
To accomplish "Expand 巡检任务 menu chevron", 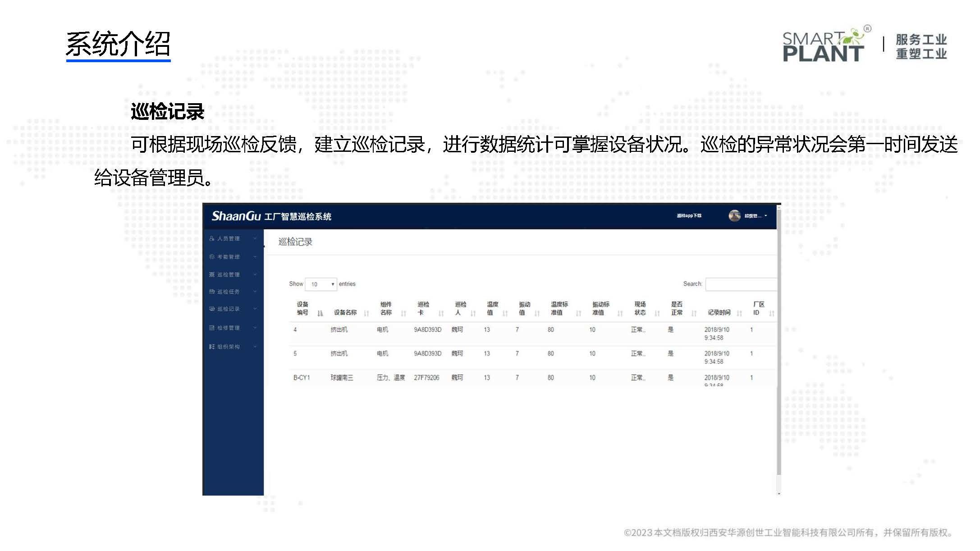I will coord(255,291).
